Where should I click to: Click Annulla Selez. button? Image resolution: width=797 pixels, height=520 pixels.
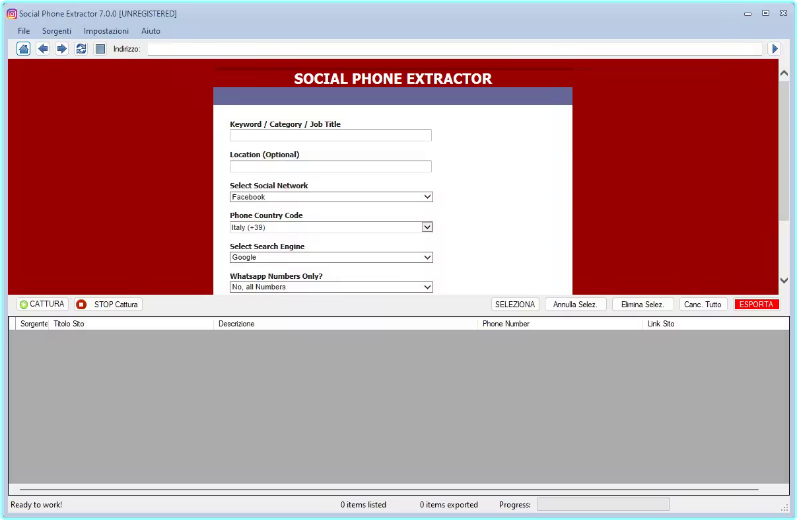[575, 304]
